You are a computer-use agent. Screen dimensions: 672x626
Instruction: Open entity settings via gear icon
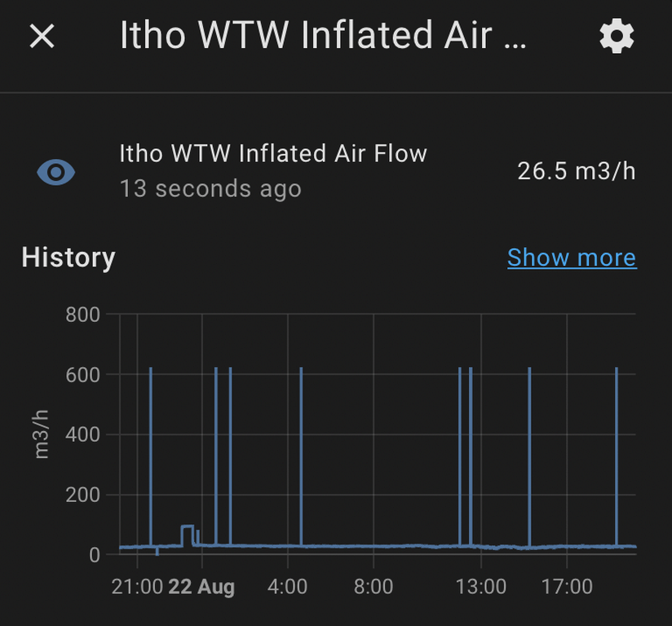pos(617,37)
